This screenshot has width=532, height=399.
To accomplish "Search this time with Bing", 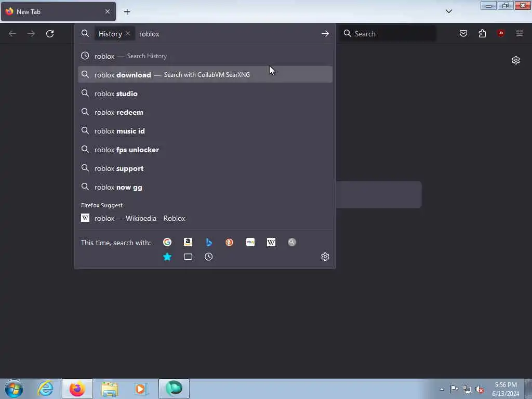I will (209, 242).
